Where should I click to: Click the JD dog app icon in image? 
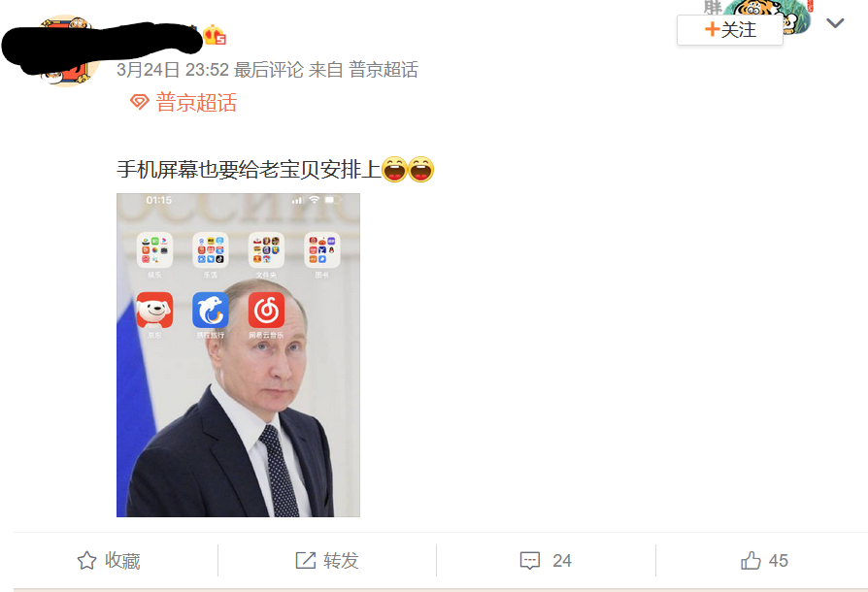[x=154, y=311]
